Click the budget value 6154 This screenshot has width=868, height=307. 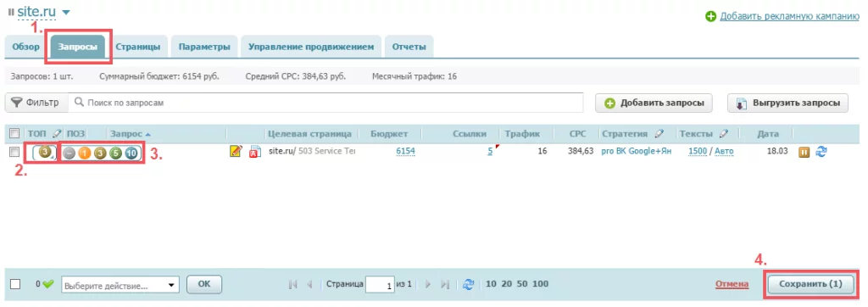click(x=405, y=151)
